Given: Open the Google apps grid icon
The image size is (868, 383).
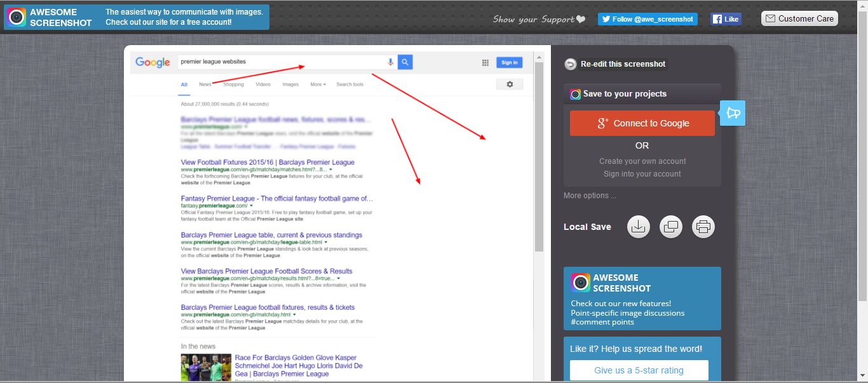Looking at the screenshot, I should click(x=485, y=62).
